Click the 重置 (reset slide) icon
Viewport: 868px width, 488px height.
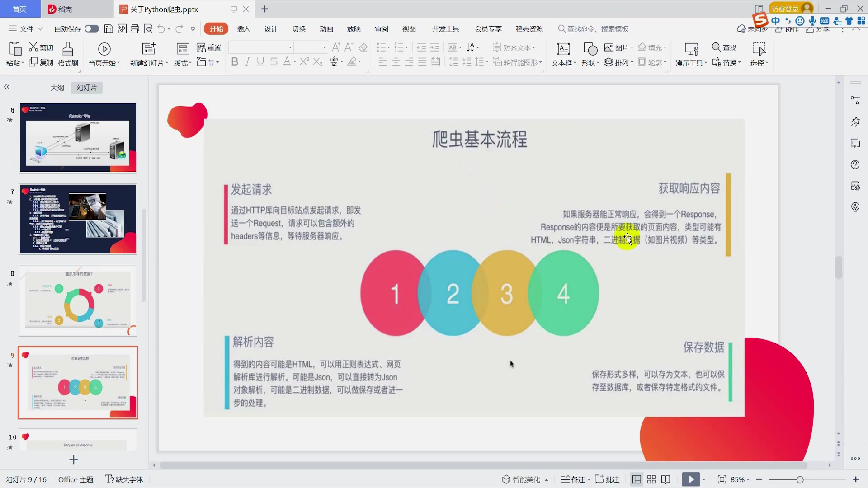(208, 47)
